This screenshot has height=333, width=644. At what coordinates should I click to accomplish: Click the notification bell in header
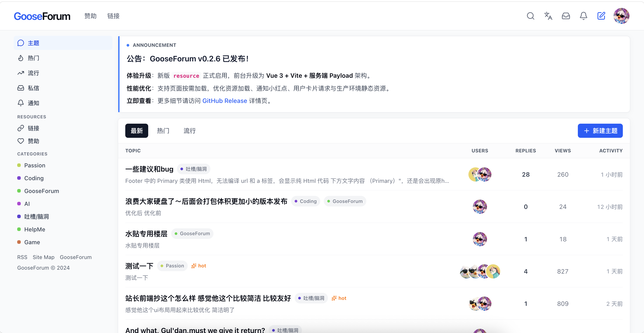tap(584, 16)
